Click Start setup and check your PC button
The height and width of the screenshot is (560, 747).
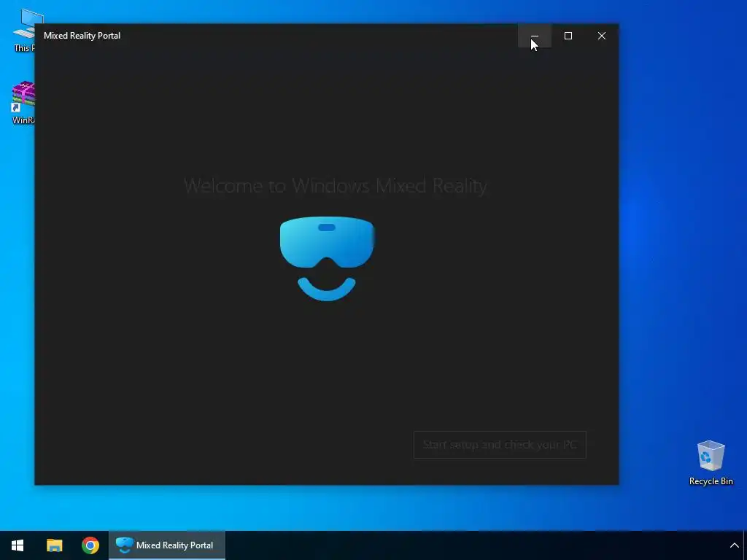pos(500,445)
